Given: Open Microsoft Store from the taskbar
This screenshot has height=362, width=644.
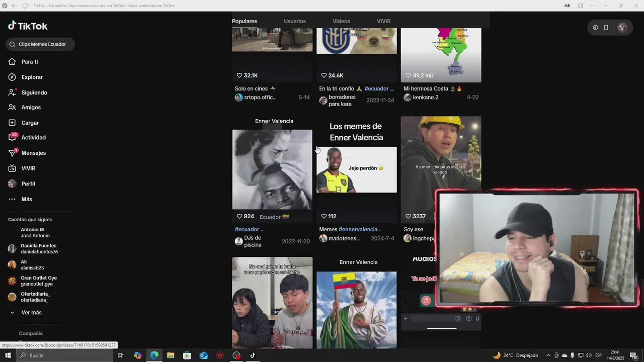Looking at the screenshot, I should [187, 355].
